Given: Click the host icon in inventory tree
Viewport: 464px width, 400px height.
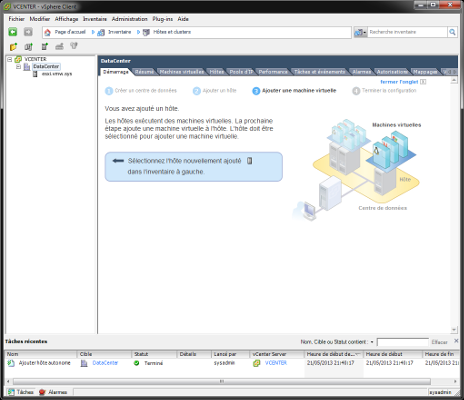Looking at the screenshot, I should coord(35,74).
